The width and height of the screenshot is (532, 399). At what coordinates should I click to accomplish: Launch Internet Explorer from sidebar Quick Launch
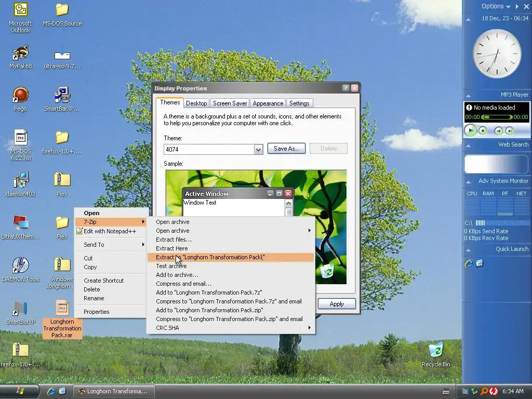(469, 263)
